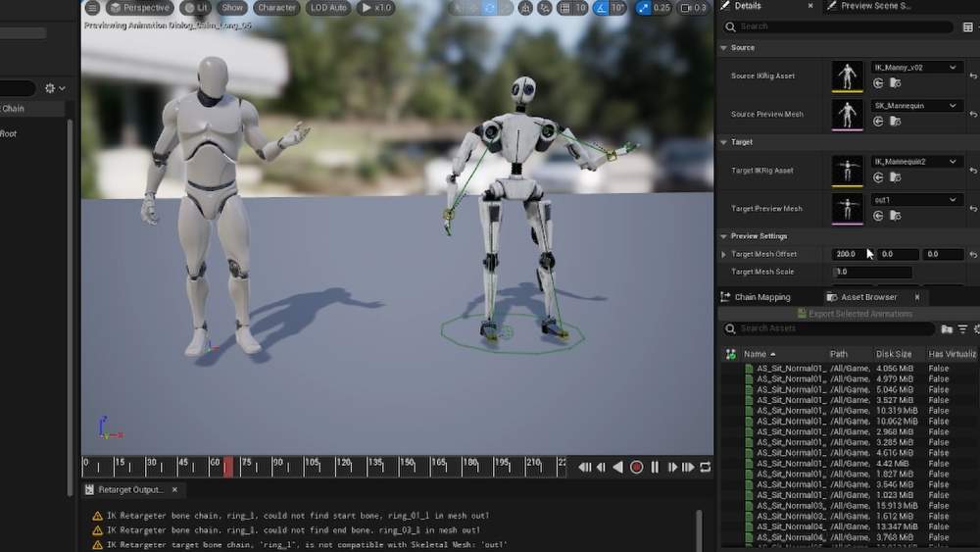The image size is (980, 552).
Task: Expand the Target Mesh Offset property
Action: coord(724,254)
